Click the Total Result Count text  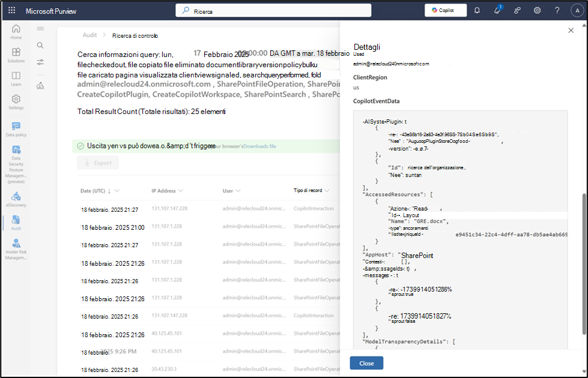click(151, 111)
